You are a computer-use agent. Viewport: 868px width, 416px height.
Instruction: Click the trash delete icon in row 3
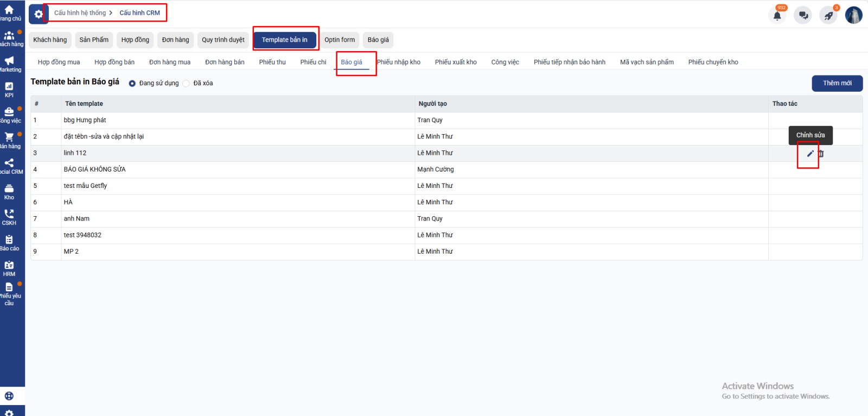(821, 154)
